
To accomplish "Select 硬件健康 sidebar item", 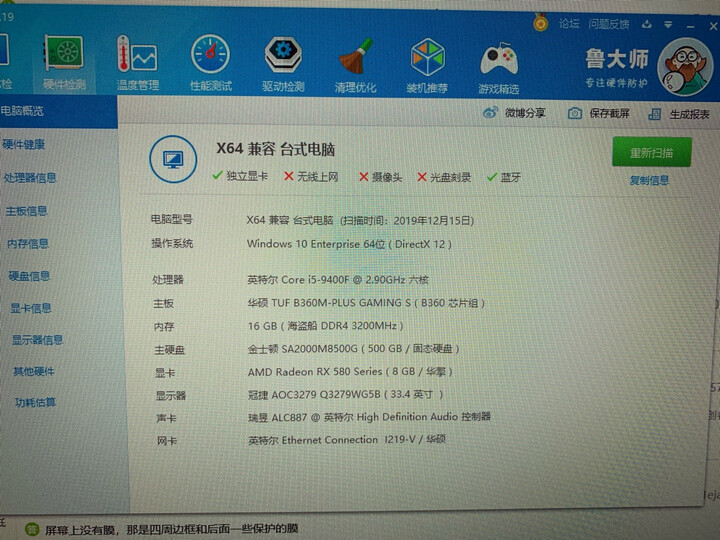I will coord(24,145).
